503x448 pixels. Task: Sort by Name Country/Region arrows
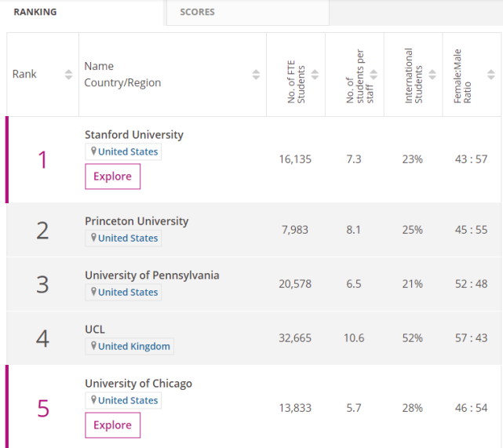tap(256, 75)
